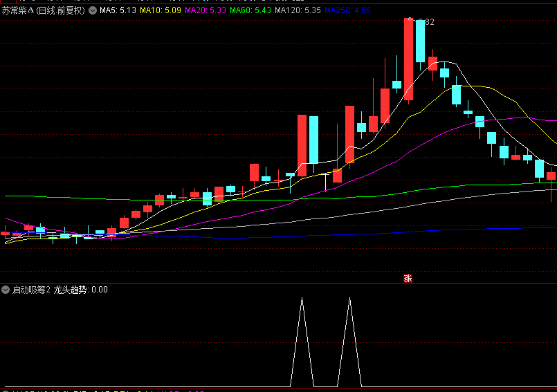Viewport: 557px width, 392px height.
Task: Select the magenta MA20 legend label
Action: click(206, 11)
